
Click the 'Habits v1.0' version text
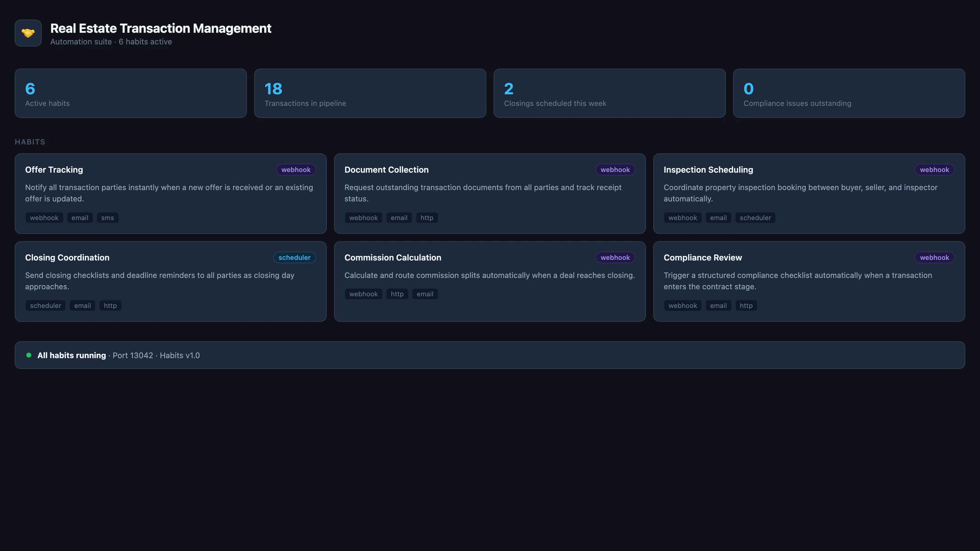[x=179, y=355]
